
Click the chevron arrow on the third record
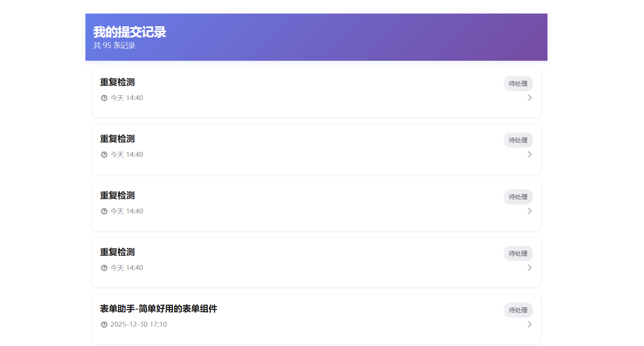[x=530, y=211]
